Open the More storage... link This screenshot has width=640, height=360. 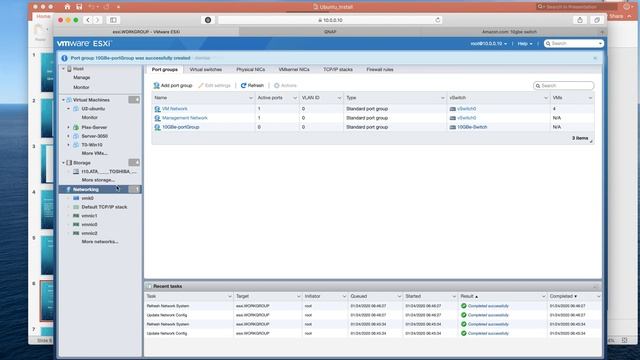(98, 180)
